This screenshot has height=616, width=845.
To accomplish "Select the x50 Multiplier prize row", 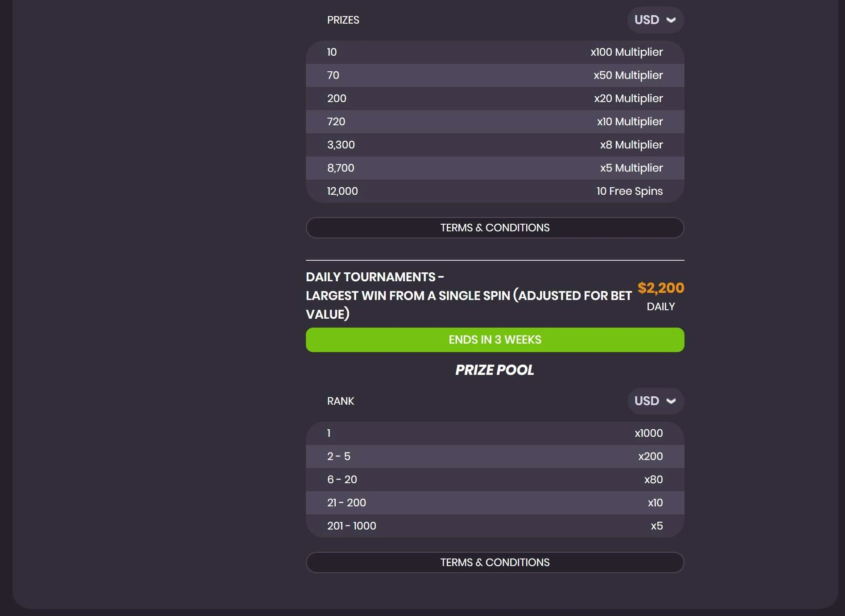I will pos(495,75).
